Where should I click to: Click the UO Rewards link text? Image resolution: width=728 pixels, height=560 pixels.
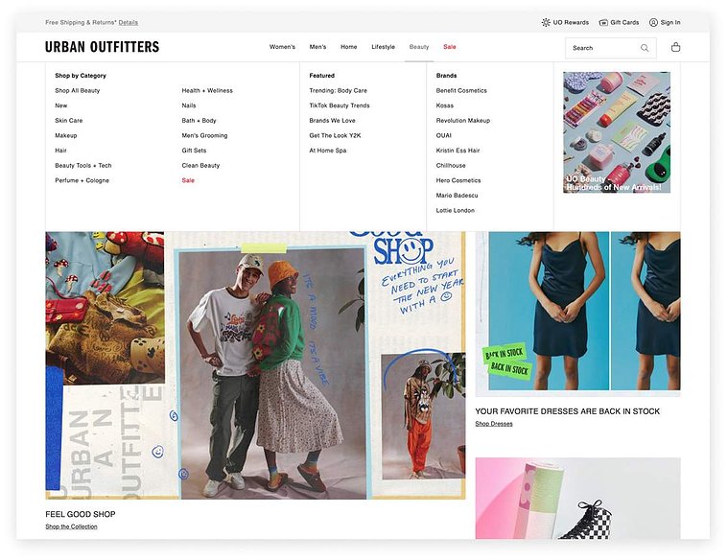click(571, 22)
